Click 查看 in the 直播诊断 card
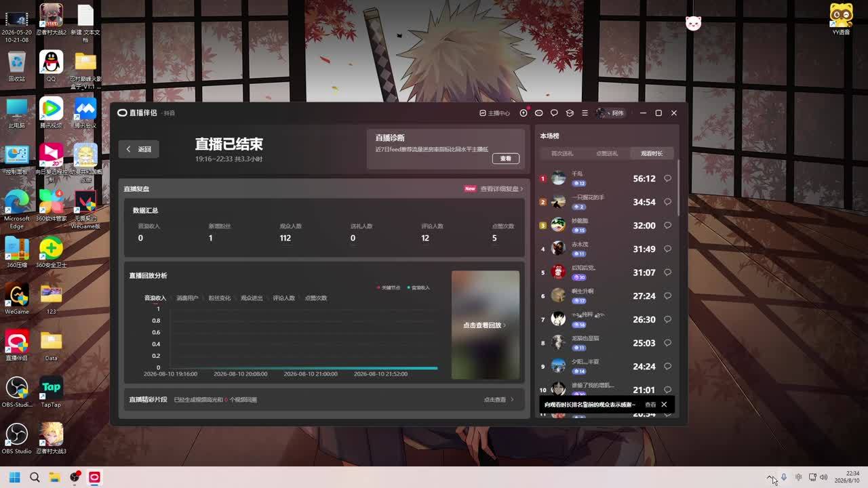 click(506, 159)
